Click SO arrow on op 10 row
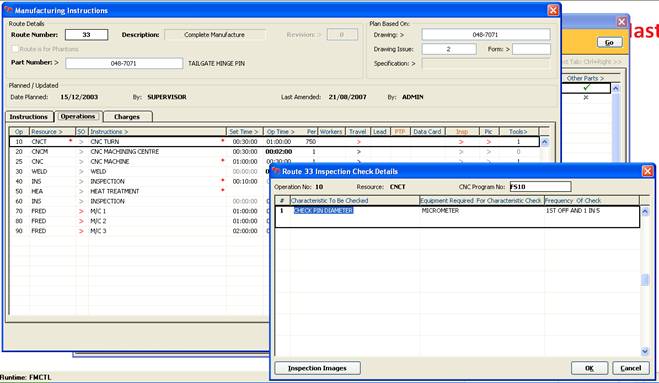 click(x=81, y=142)
